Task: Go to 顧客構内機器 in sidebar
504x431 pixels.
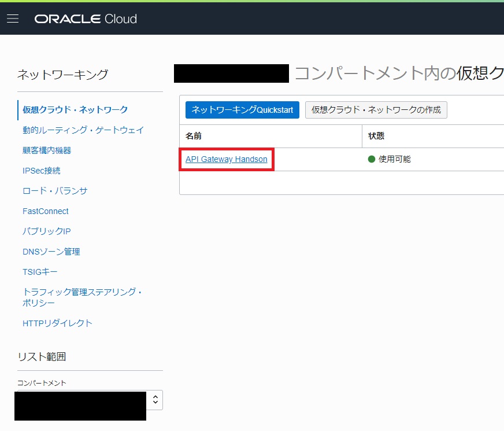Action: [x=47, y=150]
